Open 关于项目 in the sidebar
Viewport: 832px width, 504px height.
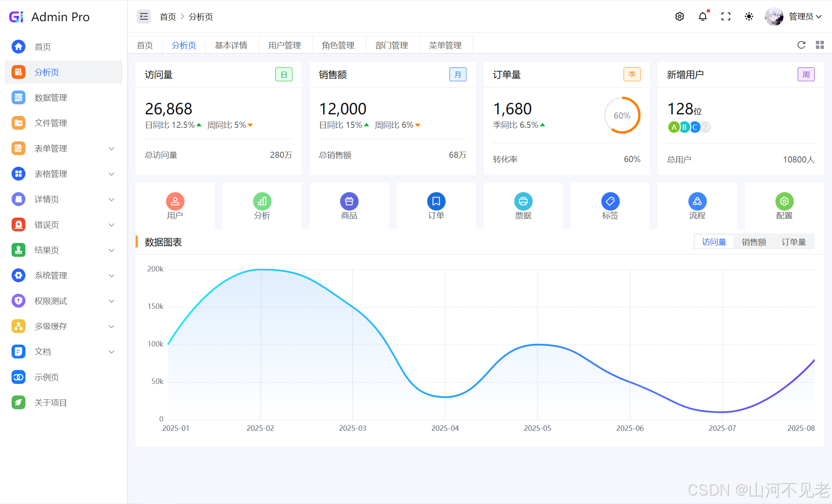(x=51, y=403)
